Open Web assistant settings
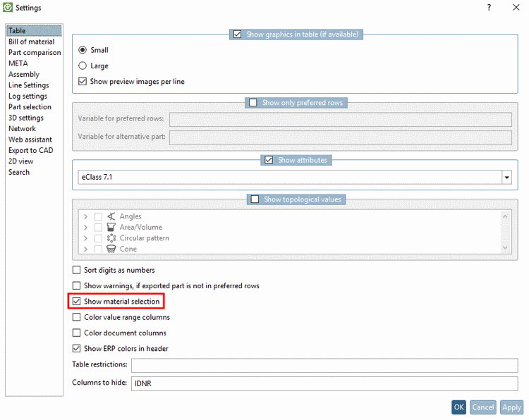This screenshot has height=420, width=529. click(x=30, y=140)
